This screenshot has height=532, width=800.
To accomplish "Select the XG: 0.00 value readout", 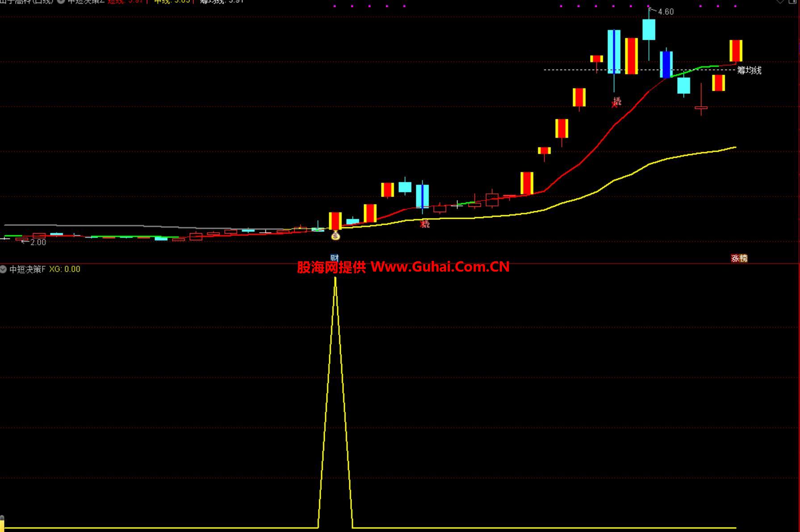I will (65, 269).
